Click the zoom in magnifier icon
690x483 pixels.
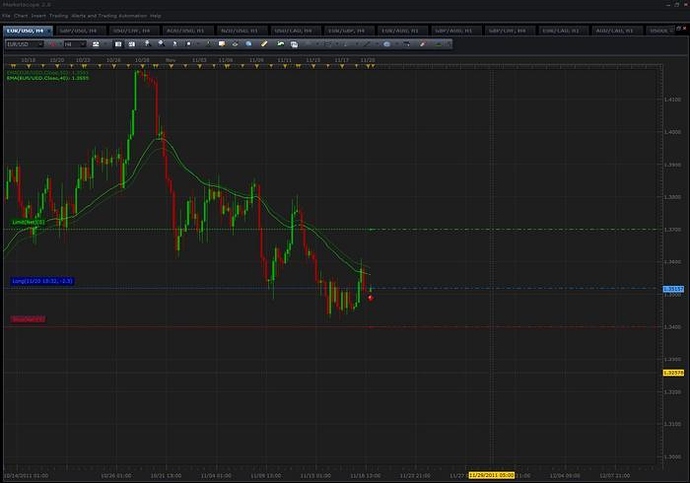pos(147,44)
